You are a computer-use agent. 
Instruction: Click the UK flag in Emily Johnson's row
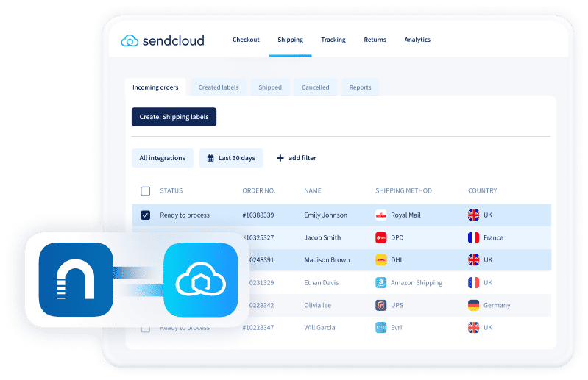(x=473, y=215)
